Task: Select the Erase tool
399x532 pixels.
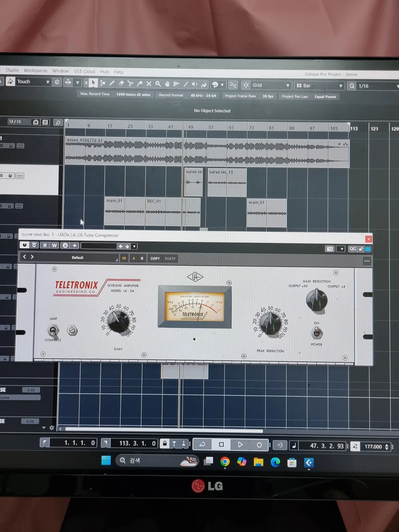Action: 121,83
